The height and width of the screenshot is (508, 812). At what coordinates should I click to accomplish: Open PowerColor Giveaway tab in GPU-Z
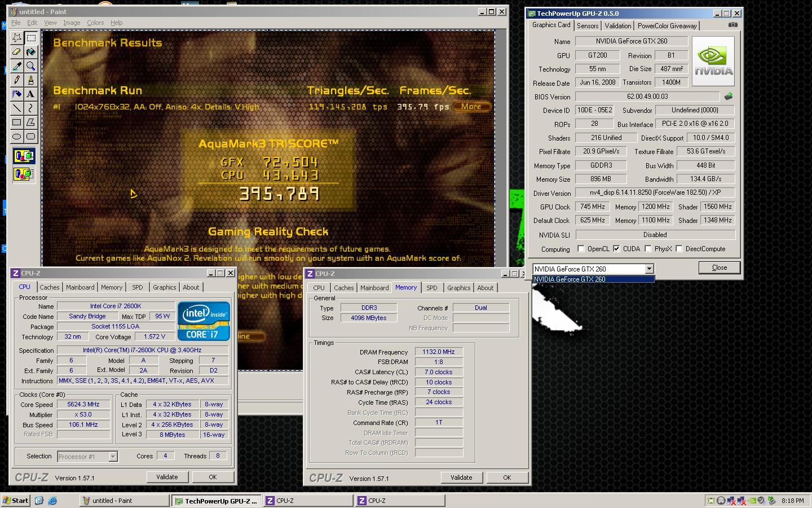click(x=667, y=26)
